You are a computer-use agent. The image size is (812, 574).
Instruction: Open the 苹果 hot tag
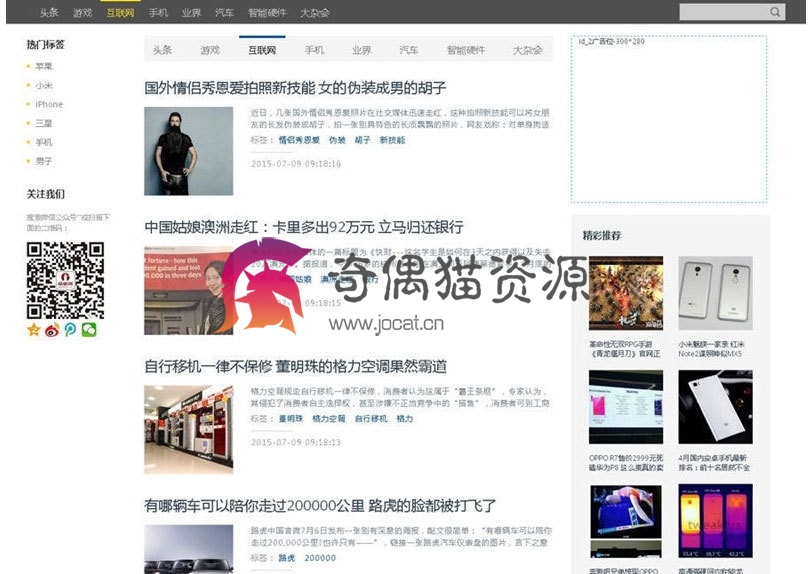tap(44, 66)
